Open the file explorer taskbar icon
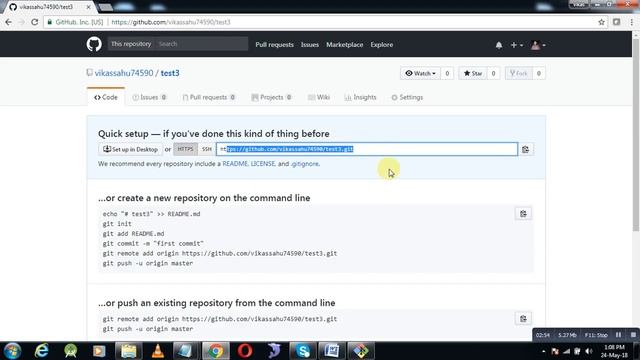Viewport: 640px width, 360px height. [129, 351]
